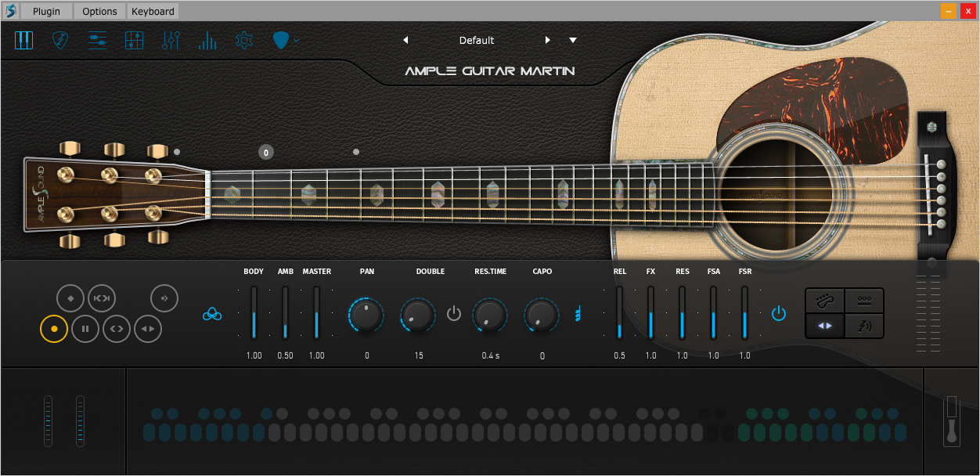Click the pause-style circular button
The width and height of the screenshot is (980, 476).
click(85, 329)
